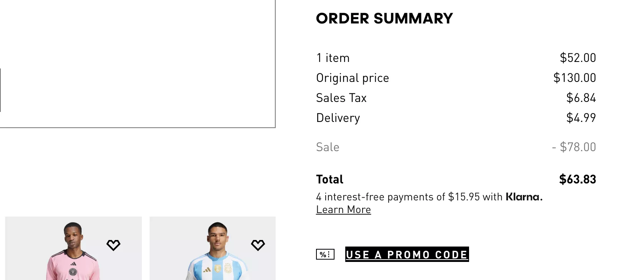Click the promo code percent coupon icon
This screenshot has height=280, width=644.
[325, 254]
